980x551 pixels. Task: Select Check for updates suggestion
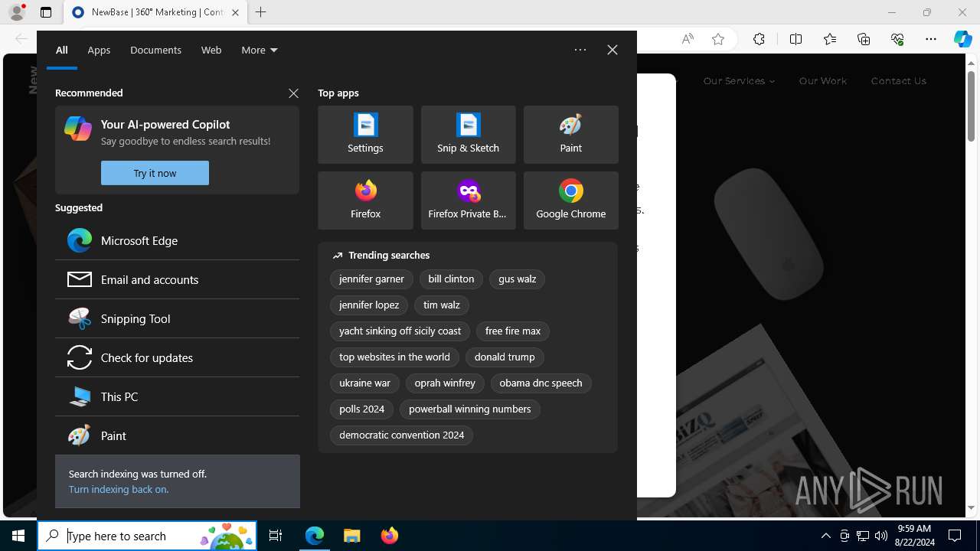(177, 357)
